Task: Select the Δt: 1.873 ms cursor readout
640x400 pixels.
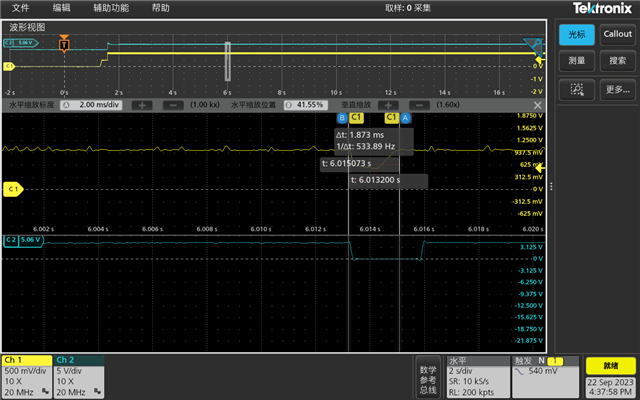Action: (x=360, y=135)
